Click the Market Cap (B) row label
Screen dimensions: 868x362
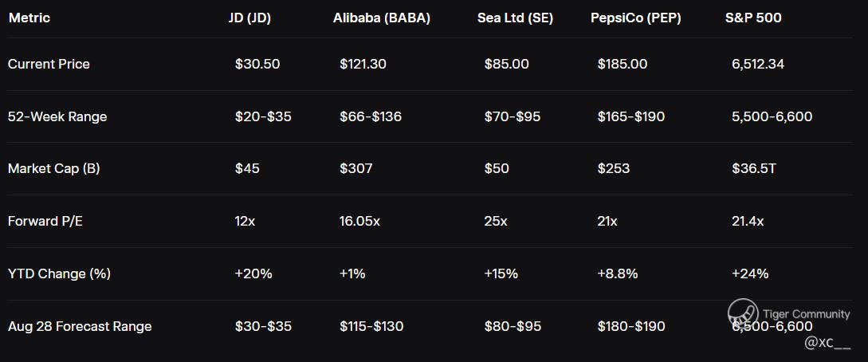point(53,168)
